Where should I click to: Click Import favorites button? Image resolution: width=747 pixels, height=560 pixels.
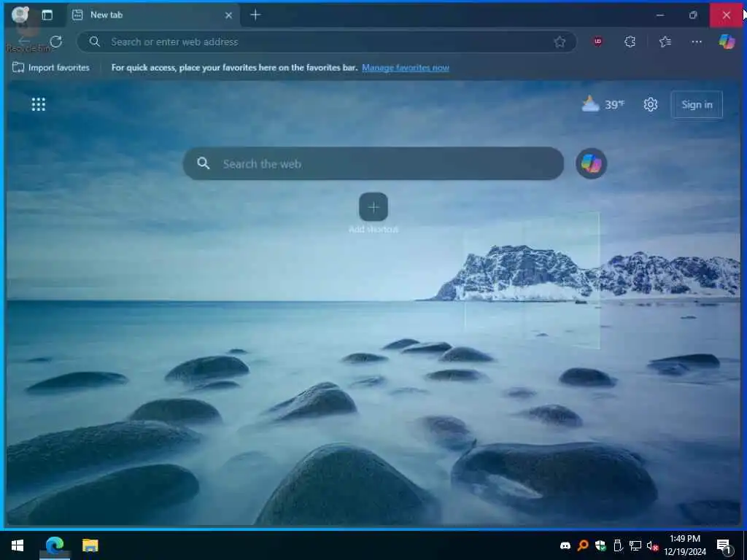[51, 68]
